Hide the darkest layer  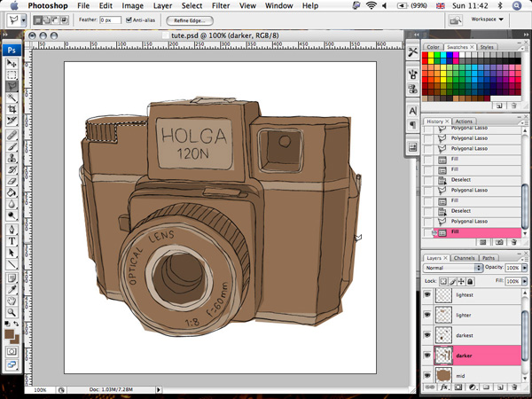(427, 335)
